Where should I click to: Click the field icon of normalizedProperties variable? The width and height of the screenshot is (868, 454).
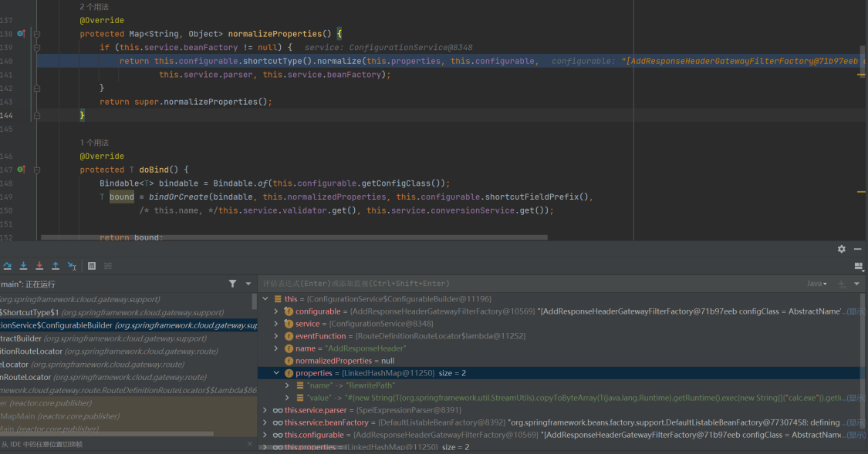(289, 361)
